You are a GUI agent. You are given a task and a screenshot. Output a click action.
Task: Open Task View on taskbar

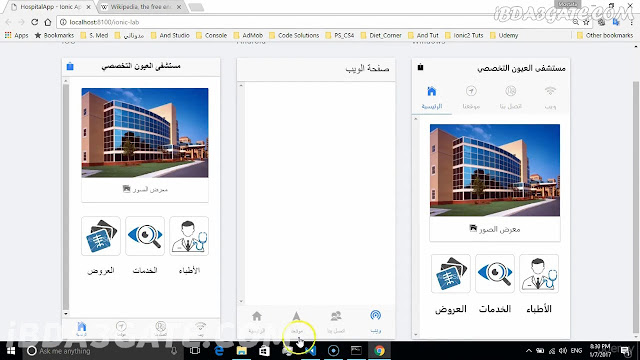coord(195,351)
